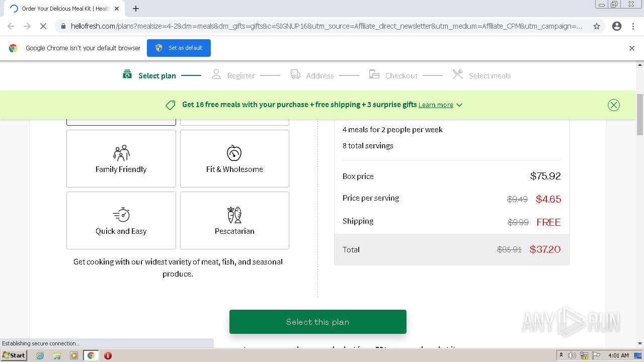Open a new browser tab
The width and height of the screenshot is (644, 362).
[136, 9]
